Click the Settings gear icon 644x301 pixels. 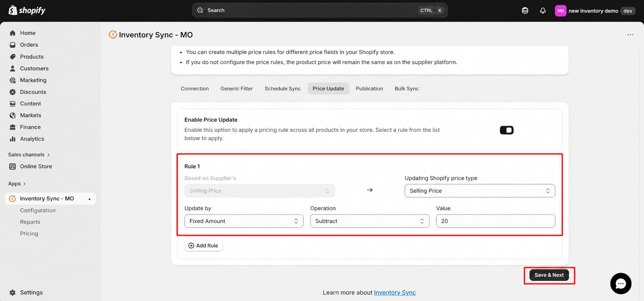pos(13,293)
